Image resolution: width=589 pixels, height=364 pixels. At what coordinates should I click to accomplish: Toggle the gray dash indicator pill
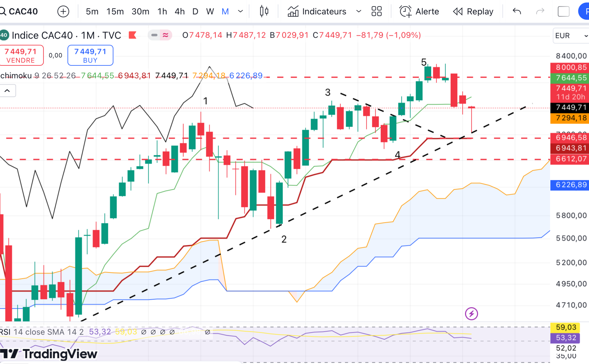[x=154, y=35]
